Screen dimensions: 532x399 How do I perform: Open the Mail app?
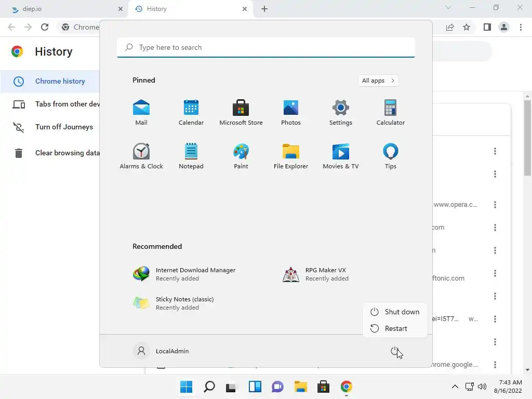(141, 113)
